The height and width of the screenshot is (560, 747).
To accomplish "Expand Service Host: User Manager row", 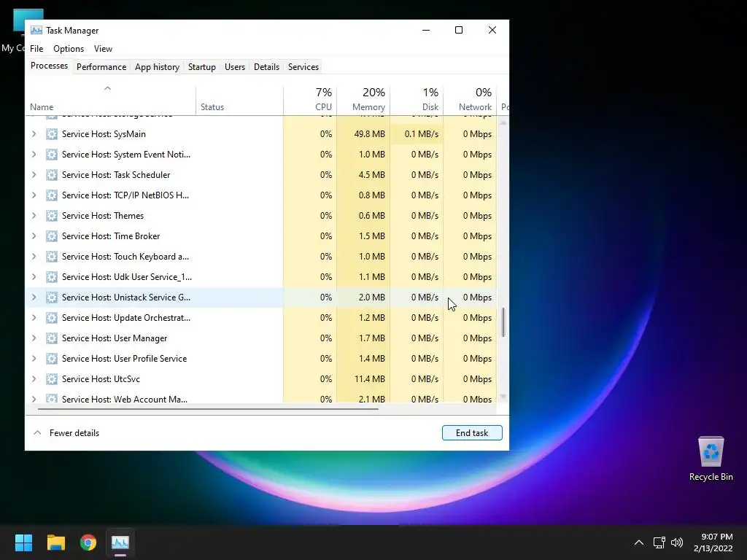I will (x=34, y=338).
